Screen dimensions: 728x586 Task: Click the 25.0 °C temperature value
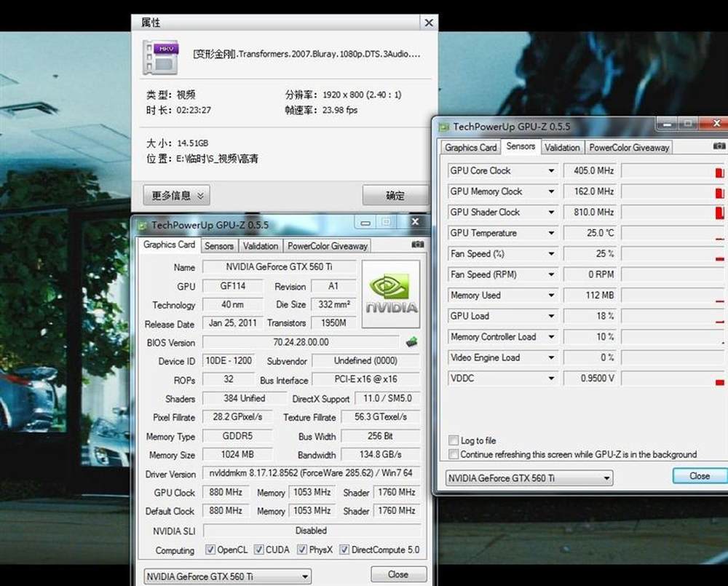(590, 233)
